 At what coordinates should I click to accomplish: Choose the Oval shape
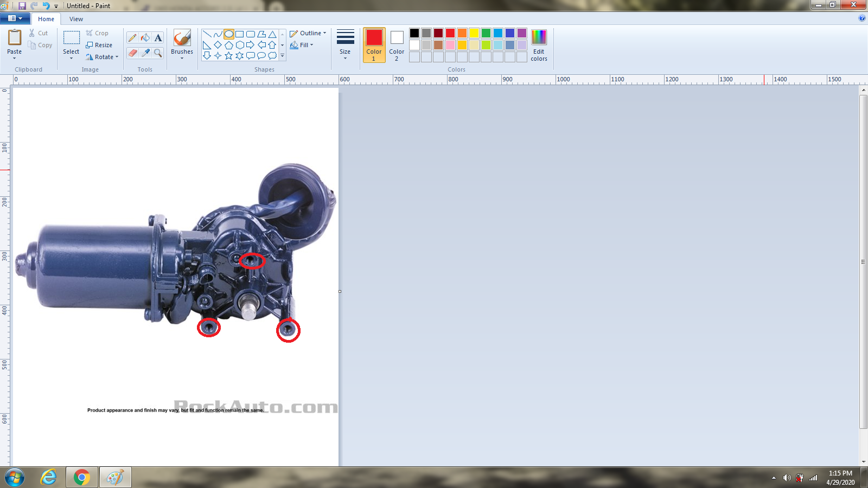click(x=229, y=34)
